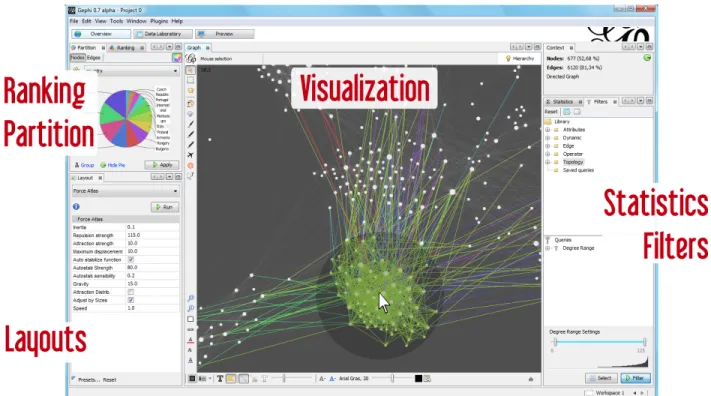
Task: Pick the diamond sizer tool
Action: click(190, 114)
